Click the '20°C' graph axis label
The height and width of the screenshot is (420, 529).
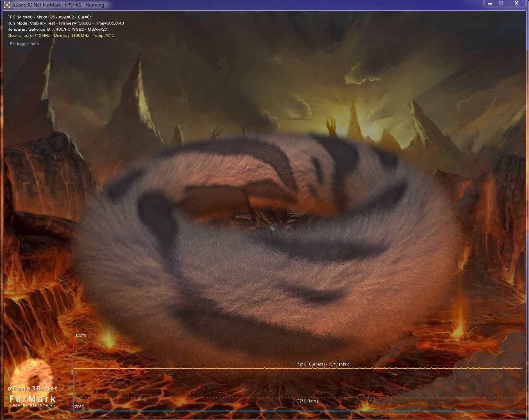tap(79, 407)
